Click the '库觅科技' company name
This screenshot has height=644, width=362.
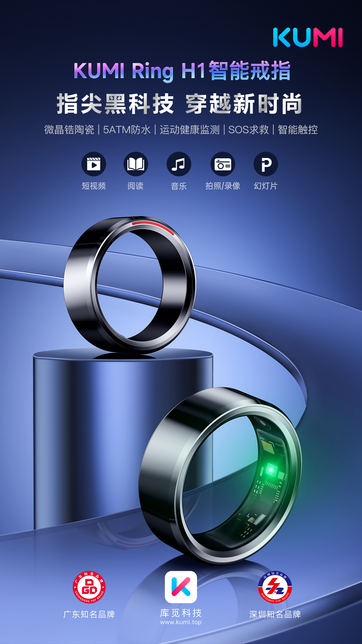coord(181,613)
